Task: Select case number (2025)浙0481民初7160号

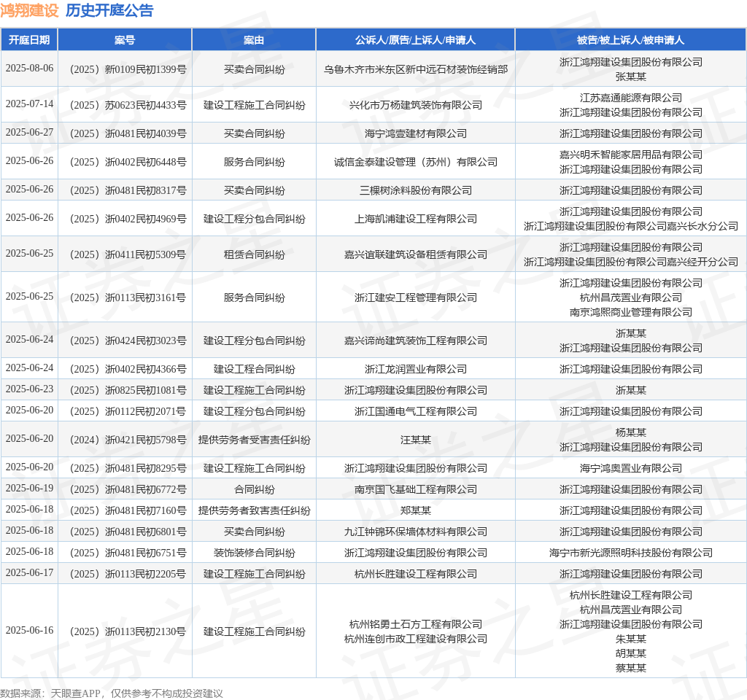Action: (x=128, y=510)
